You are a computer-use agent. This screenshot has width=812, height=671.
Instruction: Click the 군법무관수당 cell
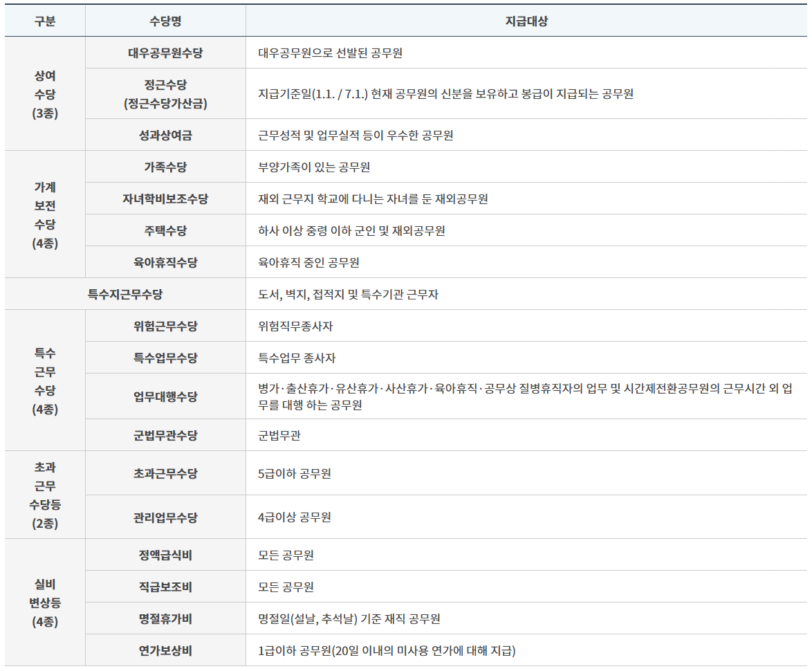point(164,436)
